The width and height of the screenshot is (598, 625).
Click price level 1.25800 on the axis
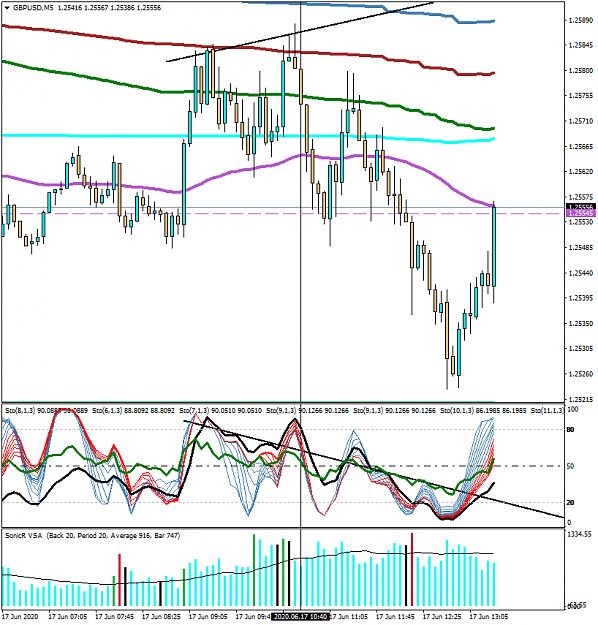coord(580,71)
